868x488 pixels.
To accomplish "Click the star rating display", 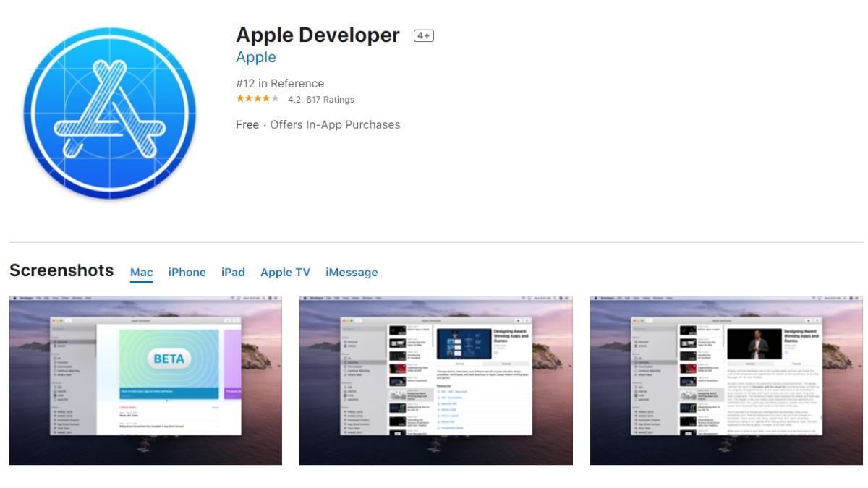I will click(257, 99).
